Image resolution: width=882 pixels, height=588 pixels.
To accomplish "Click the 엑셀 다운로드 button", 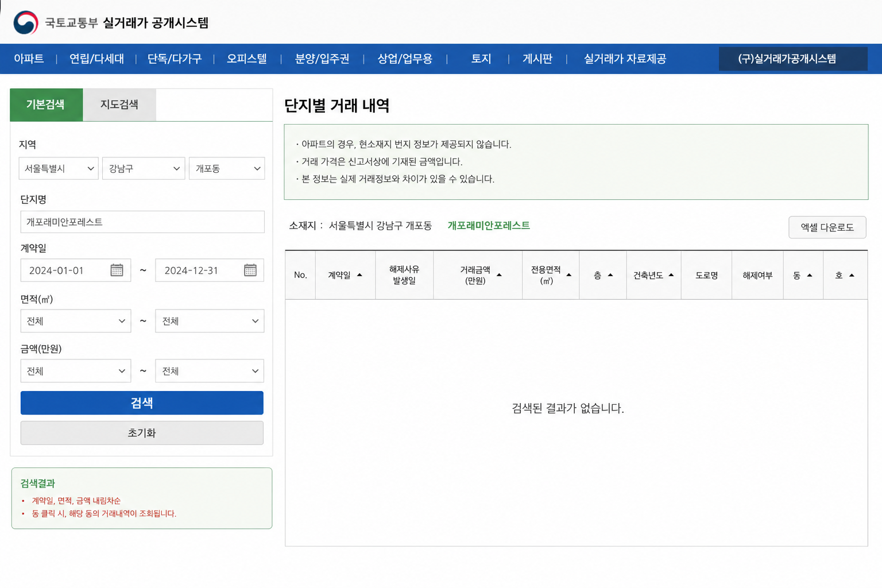I will (827, 227).
